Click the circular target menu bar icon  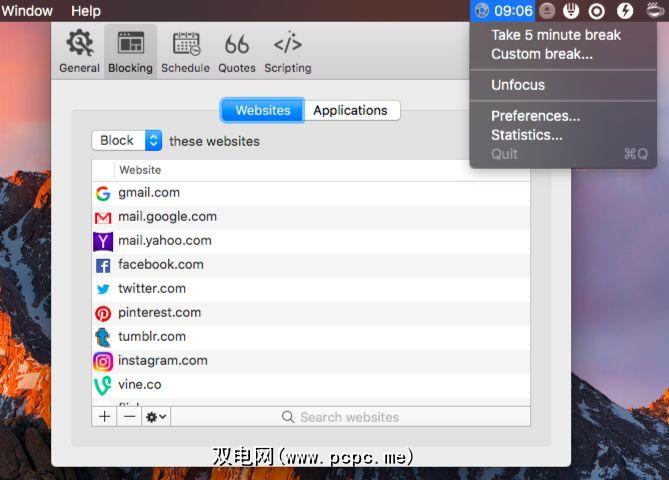(596, 11)
